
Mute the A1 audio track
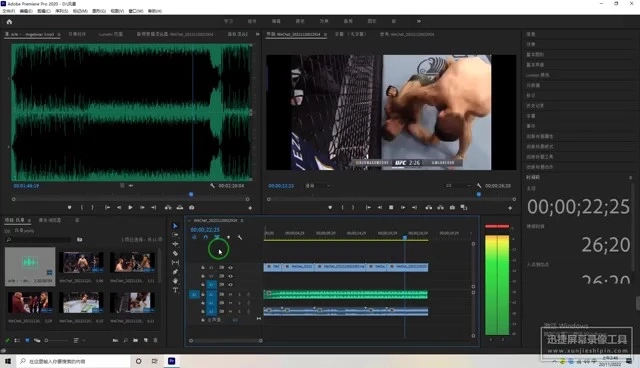coord(230,294)
